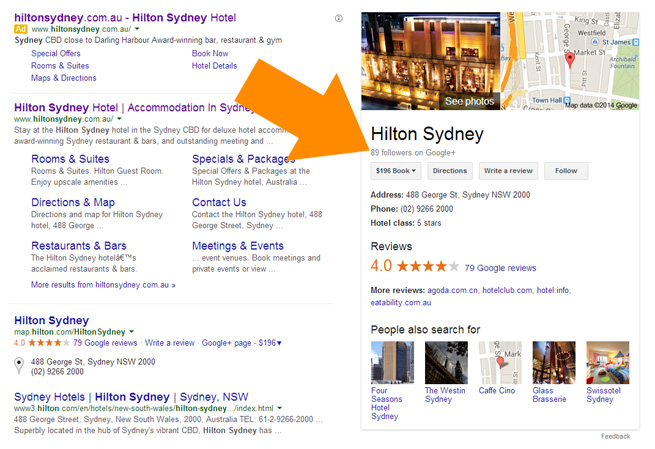Open Sydney Hotels | Hilton Sydney | Sydney, NSW result
This screenshot has height=449, width=655.
click(x=131, y=397)
